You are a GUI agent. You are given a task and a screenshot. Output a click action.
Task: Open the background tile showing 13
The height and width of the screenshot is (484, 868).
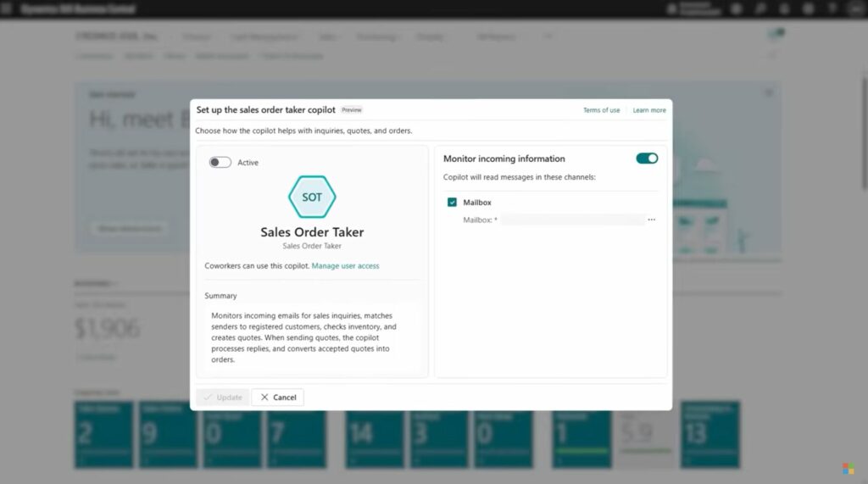(x=709, y=435)
